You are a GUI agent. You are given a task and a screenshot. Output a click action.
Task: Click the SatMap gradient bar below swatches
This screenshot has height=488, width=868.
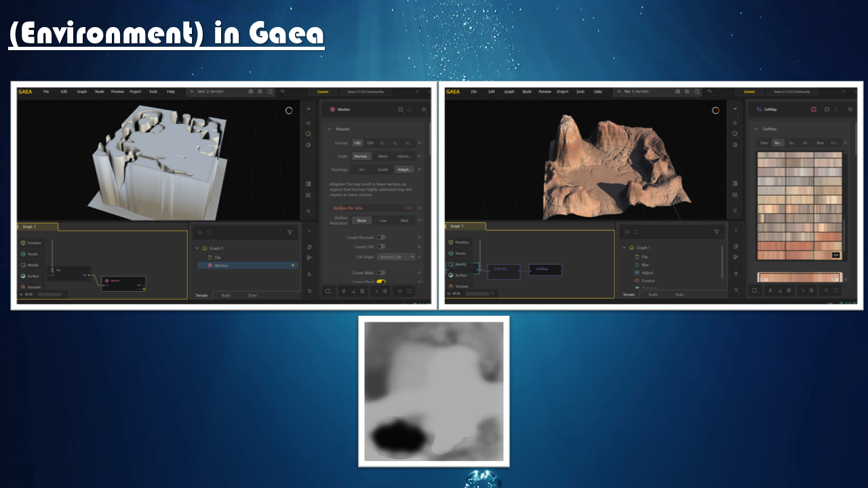tap(800, 277)
